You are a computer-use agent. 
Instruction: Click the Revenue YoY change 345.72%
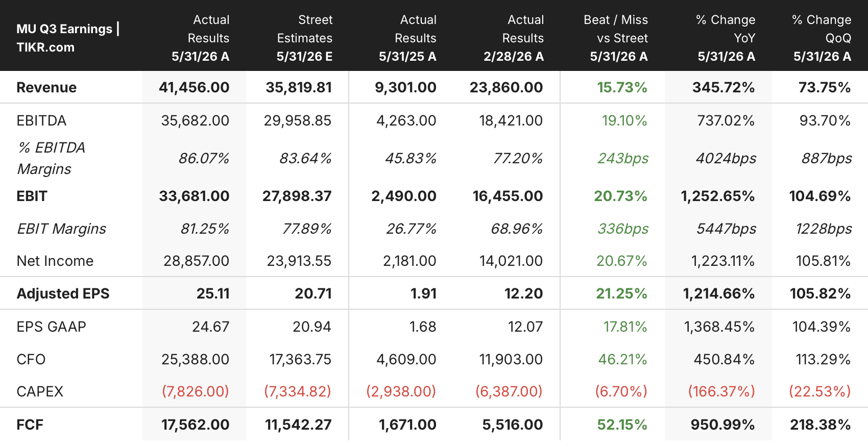(x=724, y=87)
